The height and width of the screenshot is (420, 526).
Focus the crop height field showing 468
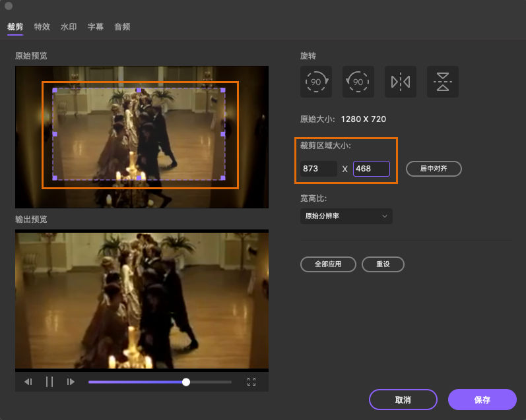[371, 169]
